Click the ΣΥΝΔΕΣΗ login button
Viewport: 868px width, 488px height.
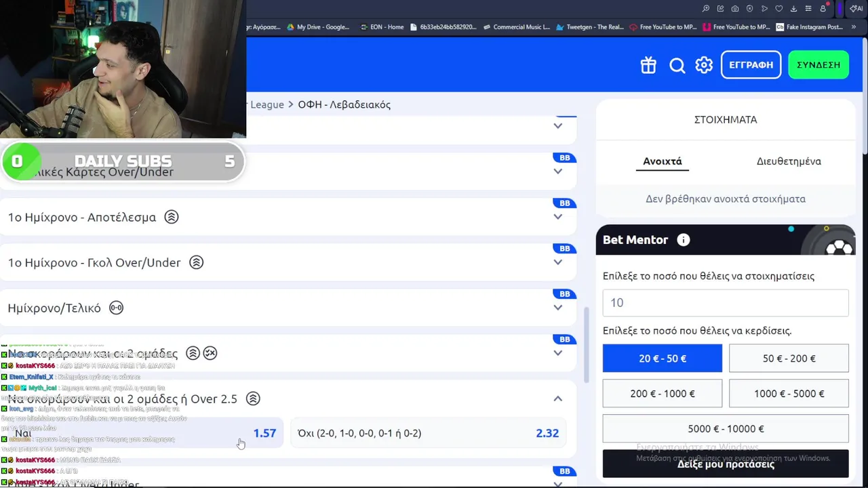[818, 64]
